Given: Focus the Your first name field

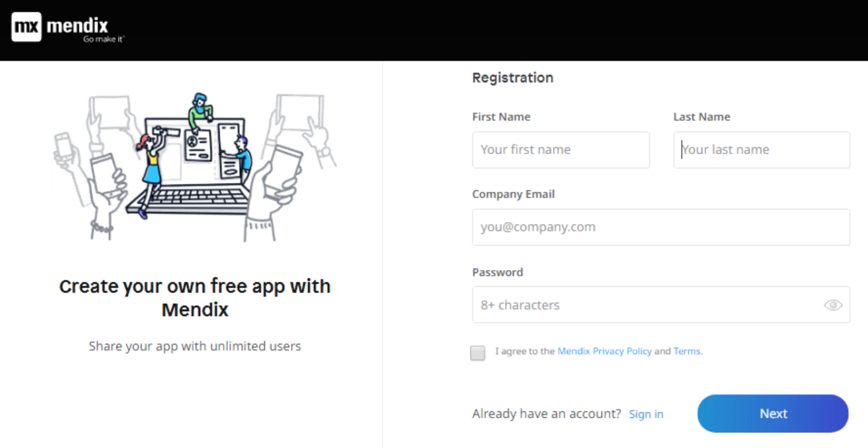Looking at the screenshot, I should (560, 150).
